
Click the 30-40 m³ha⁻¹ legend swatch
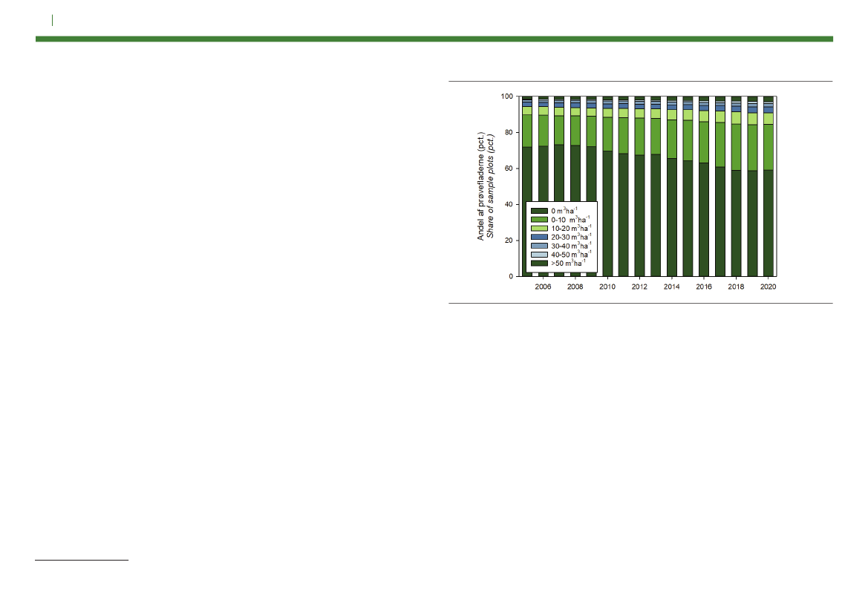(x=539, y=246)
